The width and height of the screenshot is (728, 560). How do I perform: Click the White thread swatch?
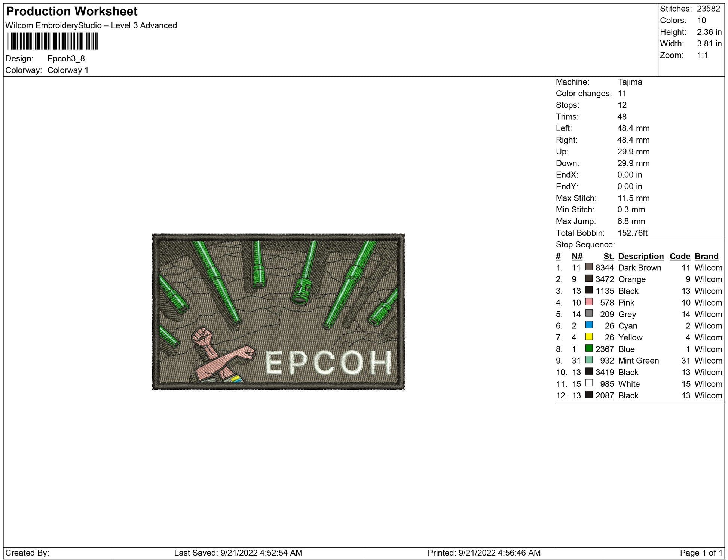tap(589, 383)
